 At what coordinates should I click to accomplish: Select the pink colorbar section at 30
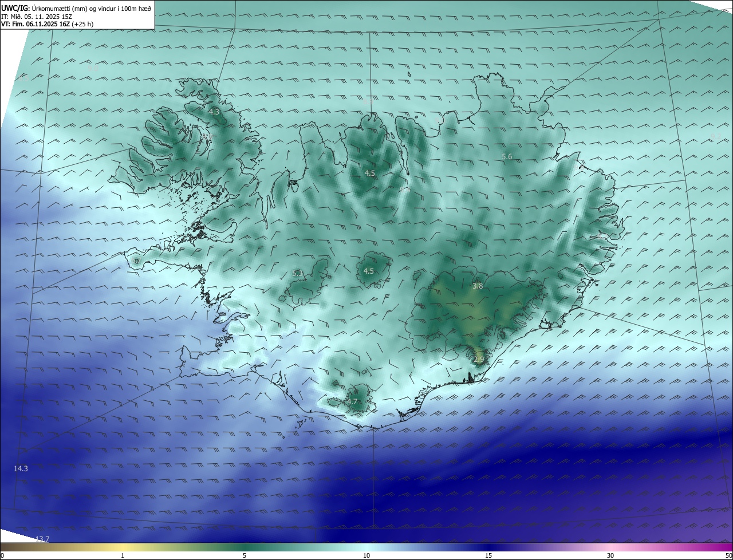[610, 547]
